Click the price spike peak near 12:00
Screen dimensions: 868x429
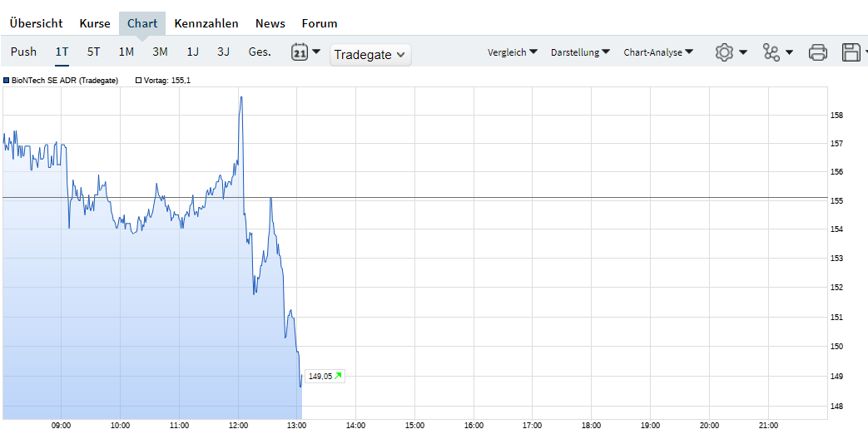pyautogui.click(x=241, y=96)
